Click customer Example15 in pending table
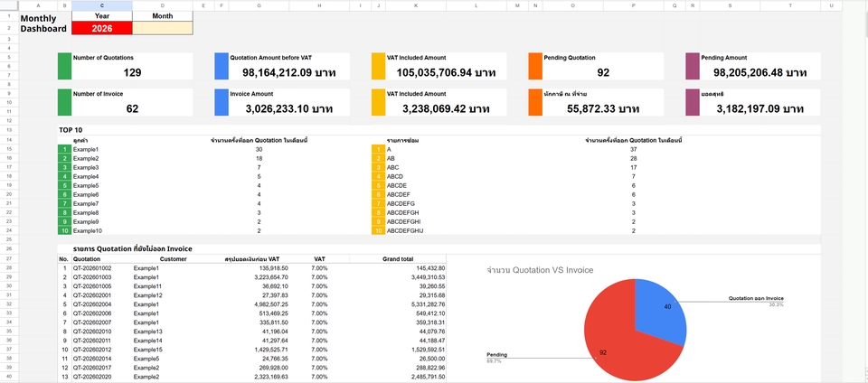Viewport: 868px width, 383px height. (x=147, y=350)
